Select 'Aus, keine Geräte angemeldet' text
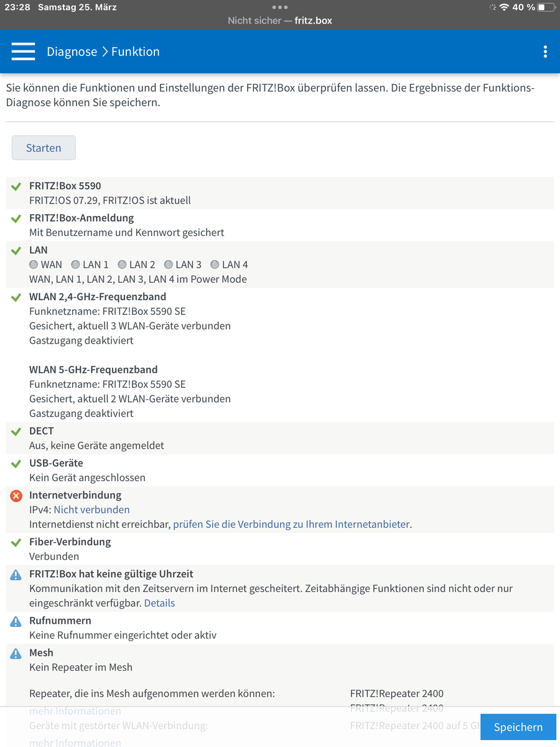This screenshot has height=747, width=560. pyautogui.click(x=96, y=445)
